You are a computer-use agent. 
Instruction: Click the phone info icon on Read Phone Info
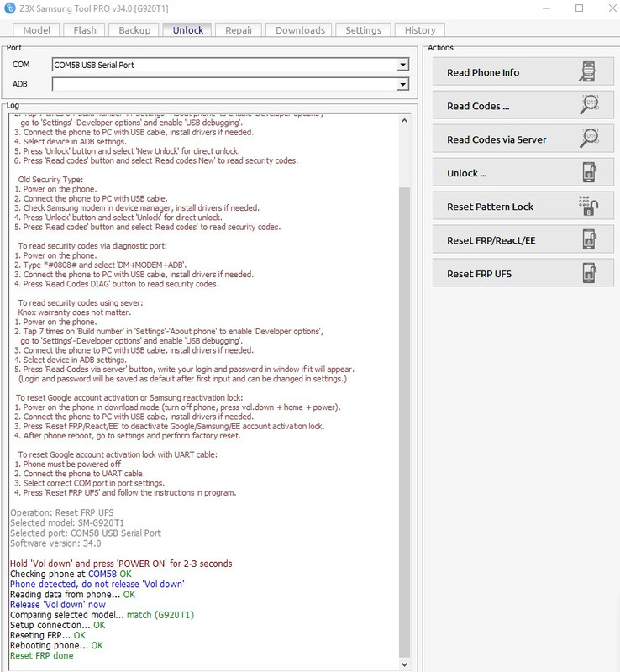point(588,71)
